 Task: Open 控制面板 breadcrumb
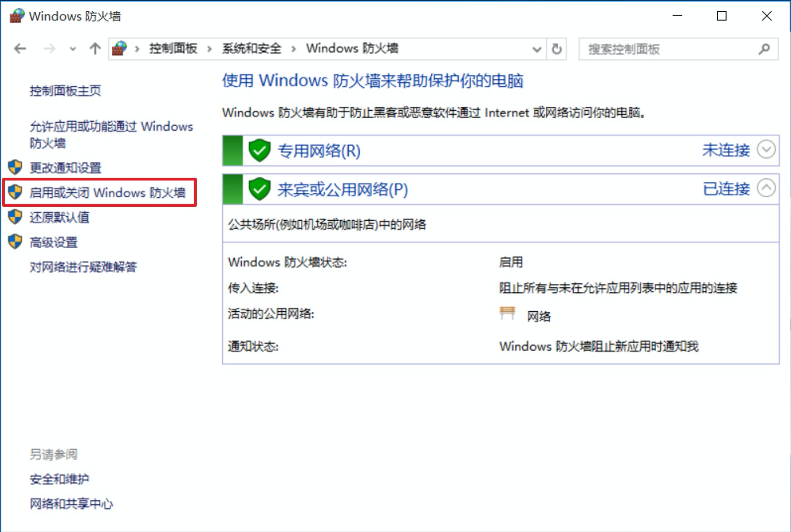pyautogui.click(x=173, y=48)
